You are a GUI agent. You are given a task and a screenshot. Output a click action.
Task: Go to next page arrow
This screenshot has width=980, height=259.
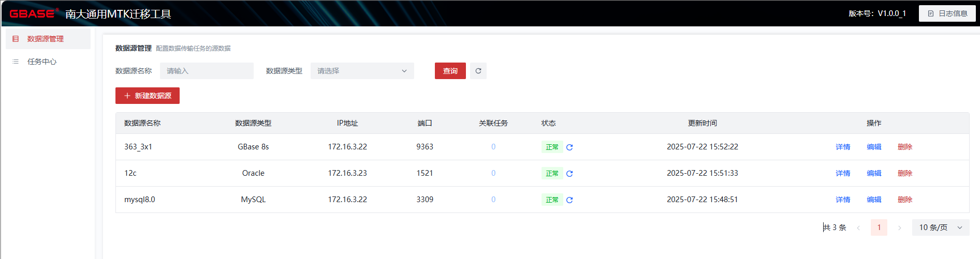[x=900, y=228]
